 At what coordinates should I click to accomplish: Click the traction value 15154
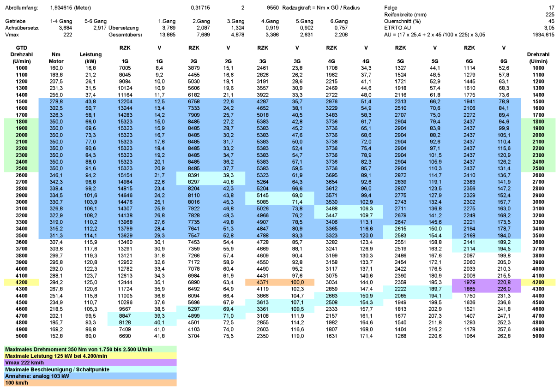pos(125,175)
